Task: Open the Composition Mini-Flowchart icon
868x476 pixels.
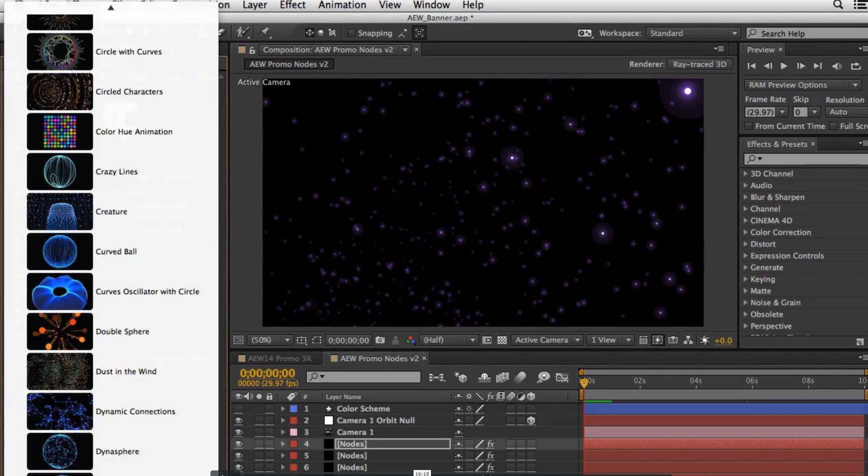Action: pos(437,377)
